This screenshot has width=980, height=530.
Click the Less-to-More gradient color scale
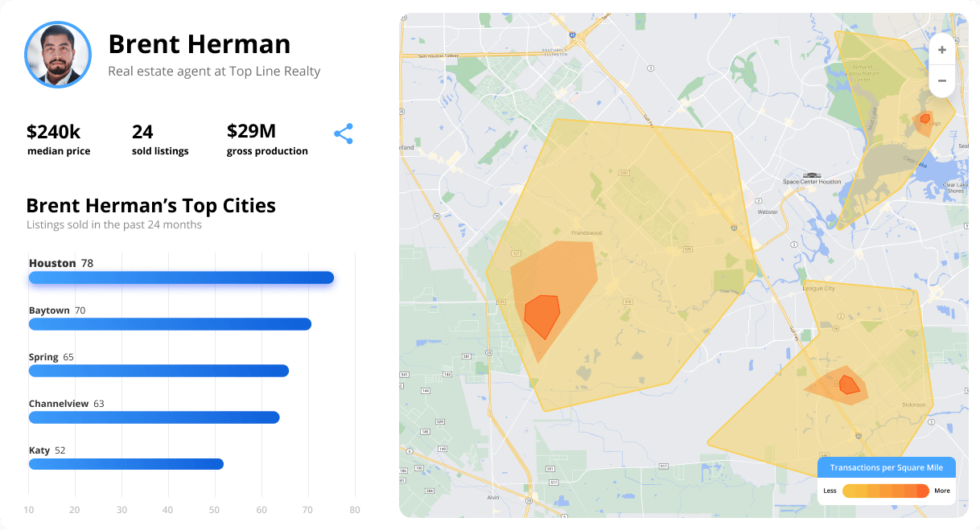(x=885, y=491)
